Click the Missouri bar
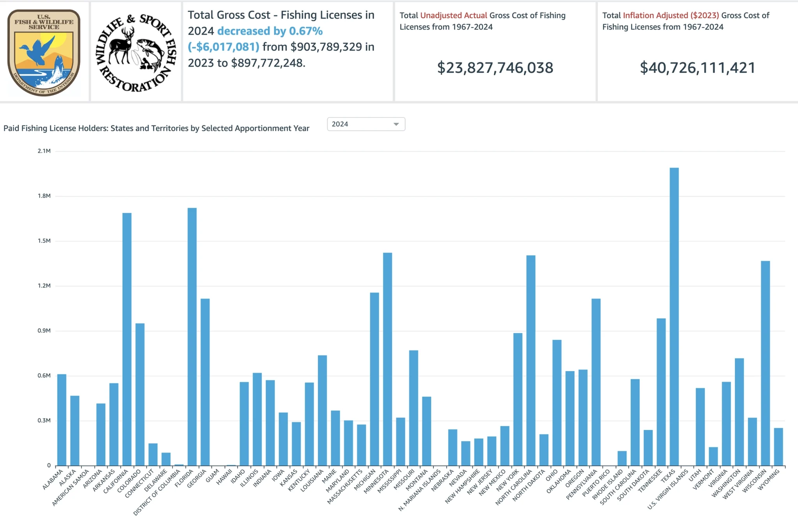 pyautogui.click(x=413, y=408)
